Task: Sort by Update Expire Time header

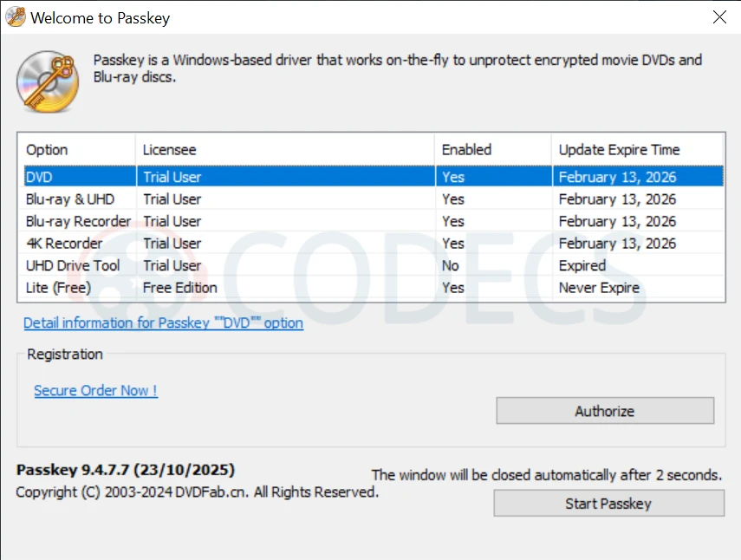Action: click(x=619, y=150)
